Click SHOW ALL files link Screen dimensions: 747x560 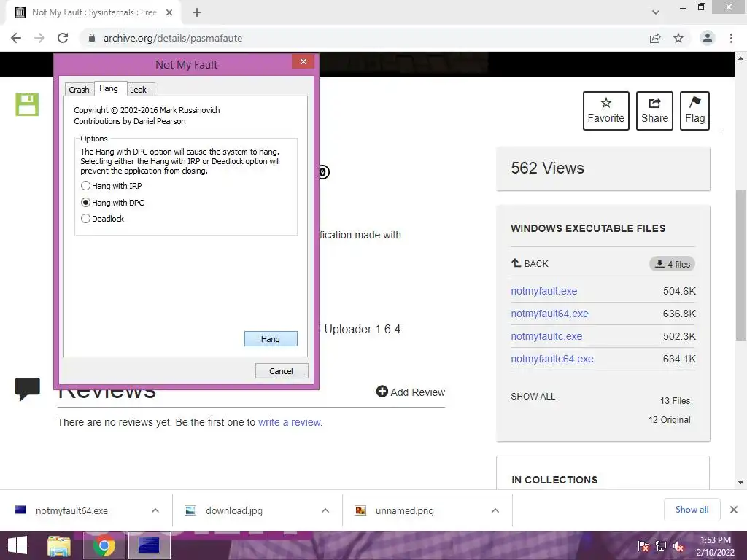pyautogui.click(x=533, y=397)
